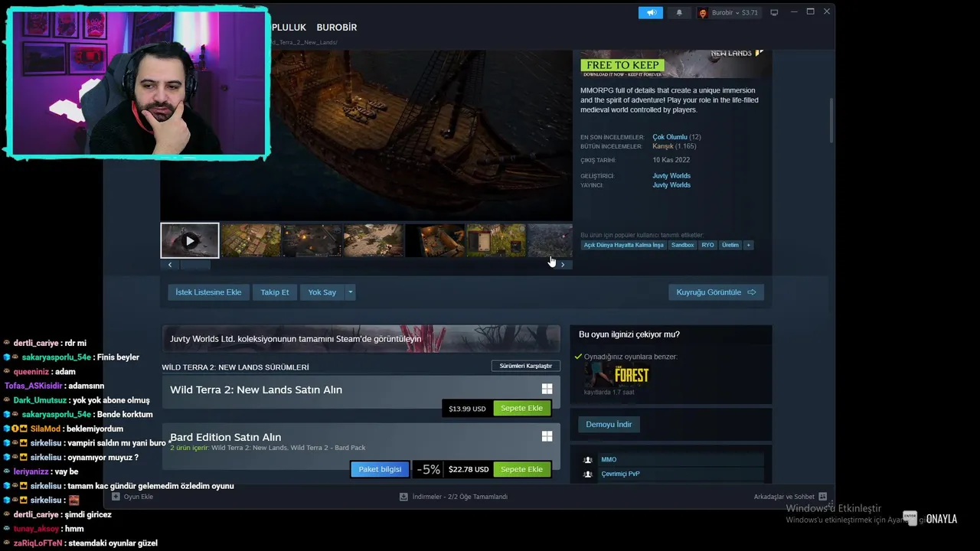Select the second screenshot thumbnail
Viewport: 980px width, 551px height.
click(x=251, y=241)
